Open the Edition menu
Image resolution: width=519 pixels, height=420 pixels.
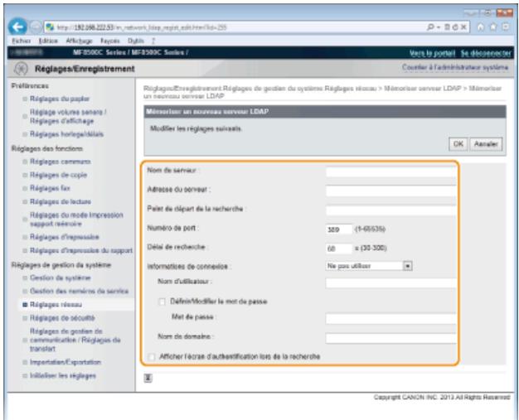click(x=48, y=41)
